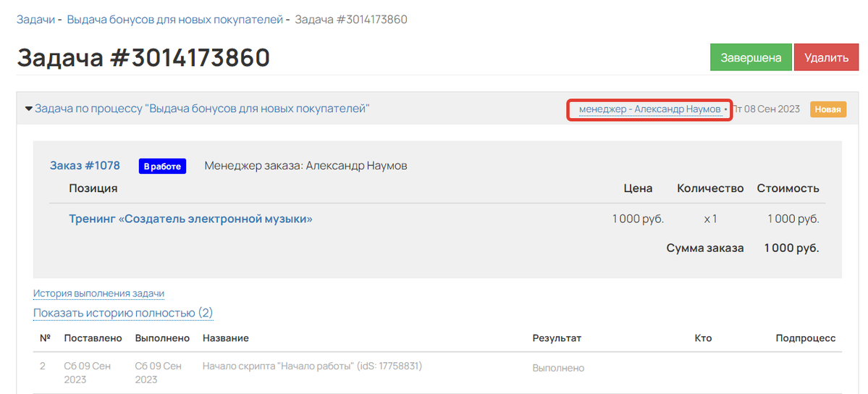The image size is (868, 394).
Task: Toggle История выполнения задачи section
Action: tap(98, 293)
